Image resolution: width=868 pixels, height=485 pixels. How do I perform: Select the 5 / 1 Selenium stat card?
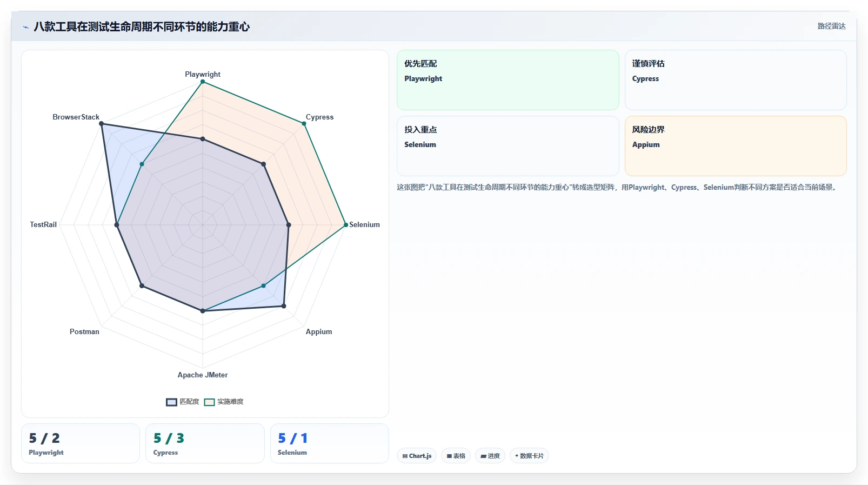click(x=330, y=443)
